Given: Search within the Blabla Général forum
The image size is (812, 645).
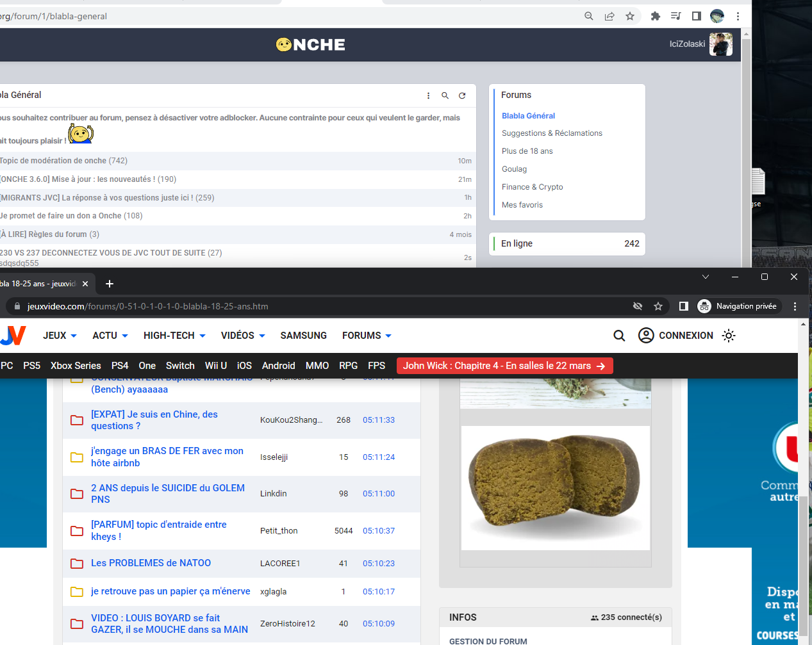Looking at the screenshot, I should click(x=445, y=95).
